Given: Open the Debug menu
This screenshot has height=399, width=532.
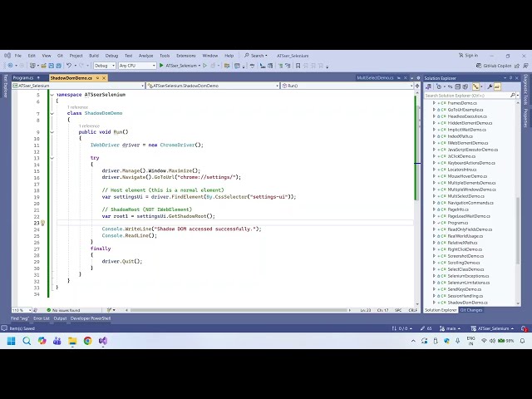Looking at the screenshot, I should pos(111,56).
